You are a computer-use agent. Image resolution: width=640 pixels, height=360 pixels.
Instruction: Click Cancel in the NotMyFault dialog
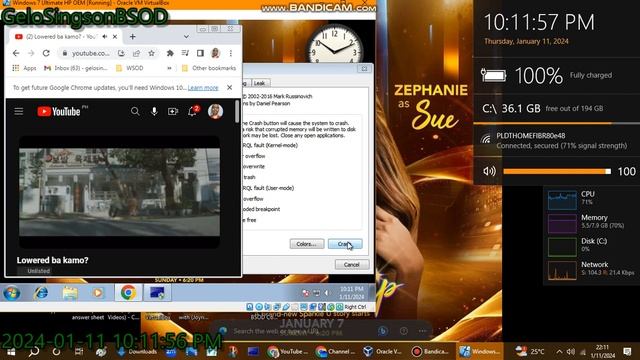coord(351,264)
